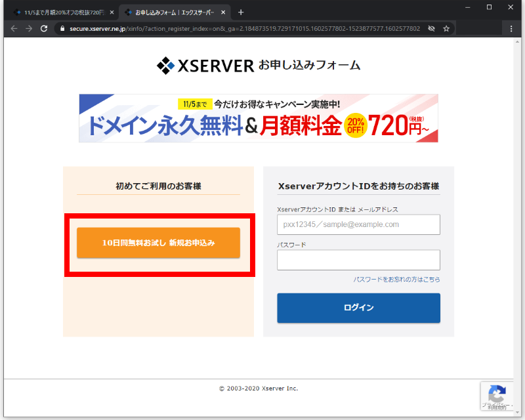
Task: Open a new tab with the plus button
Action: coord(241,12)
